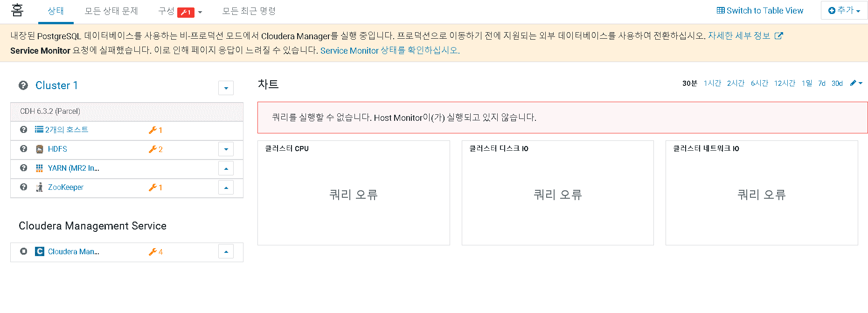Click the Cloudera Management Service stopped-status icon
Viewport: 868px width, 313px height.
[x=24, y=251]
